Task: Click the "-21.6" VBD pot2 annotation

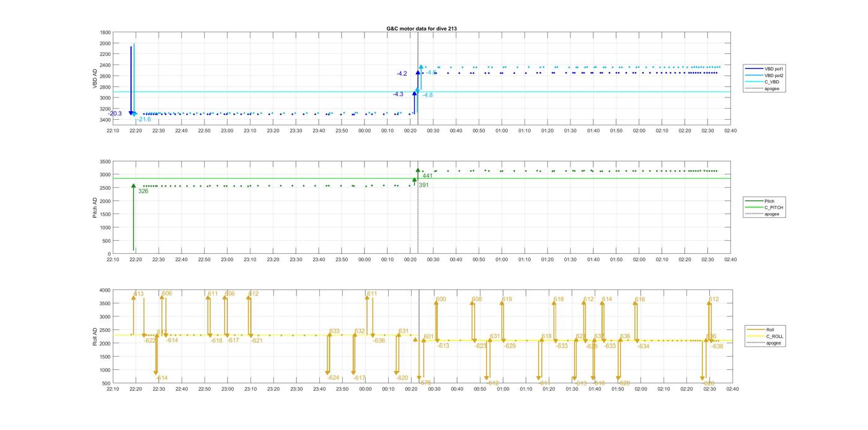Action: pos(144,119)
